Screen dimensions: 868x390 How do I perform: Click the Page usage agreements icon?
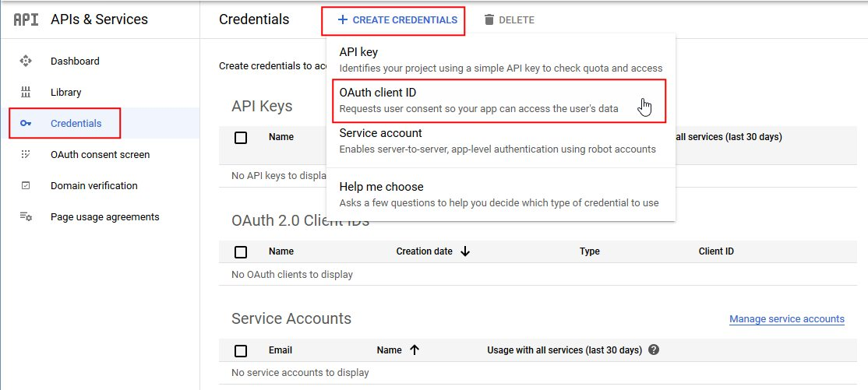(26, 216)
